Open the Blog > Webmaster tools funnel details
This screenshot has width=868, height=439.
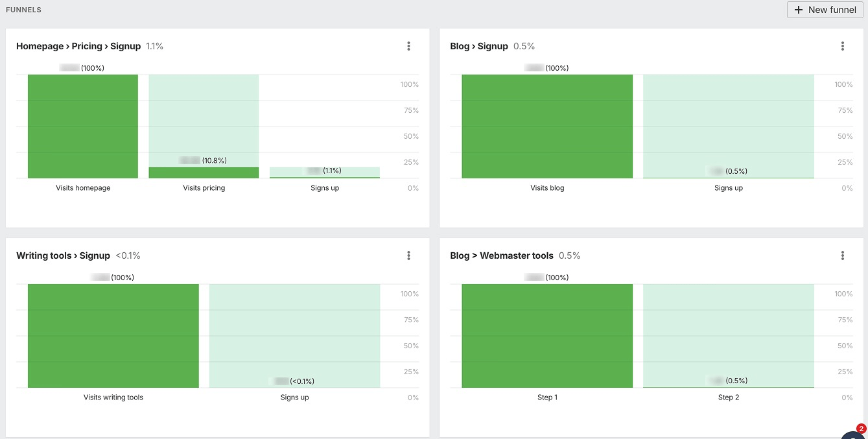[x=502, y=255]
